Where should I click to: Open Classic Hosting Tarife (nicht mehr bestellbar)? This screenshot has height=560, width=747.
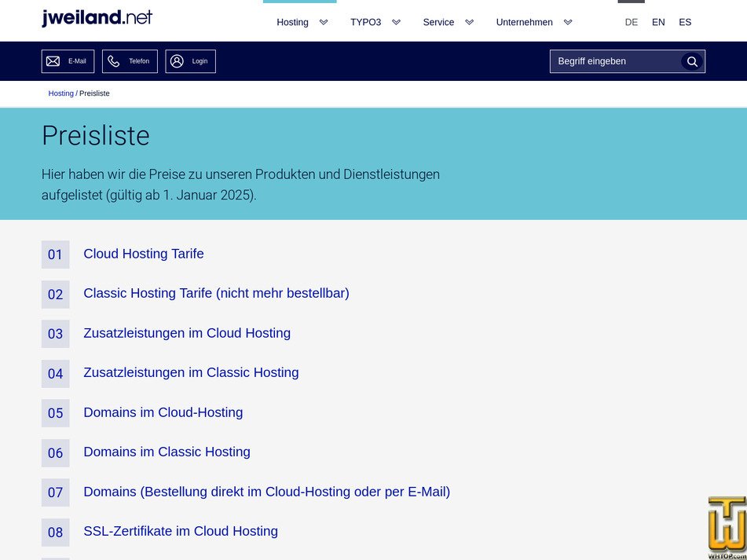[216, 293]
